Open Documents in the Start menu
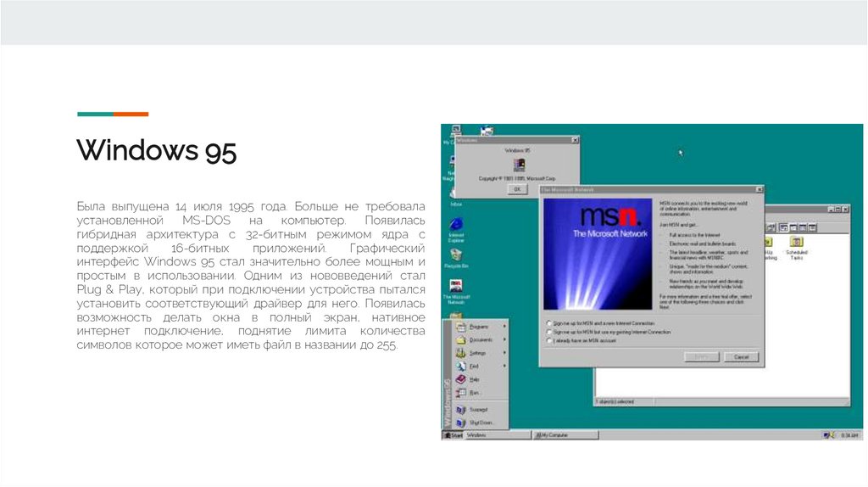The width and height of the screenshot is (868, 487). coord(481,339)
